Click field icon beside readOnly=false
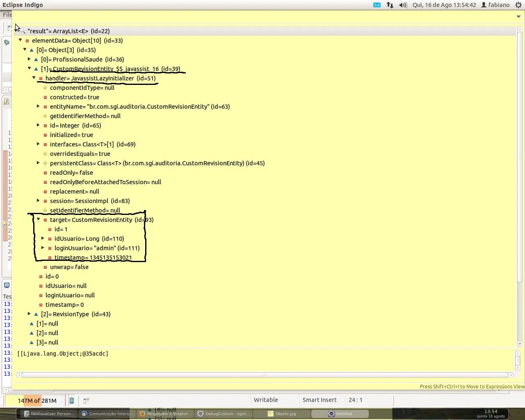Image resolution: width=525 pixels, height=420 pixels. 46,173
